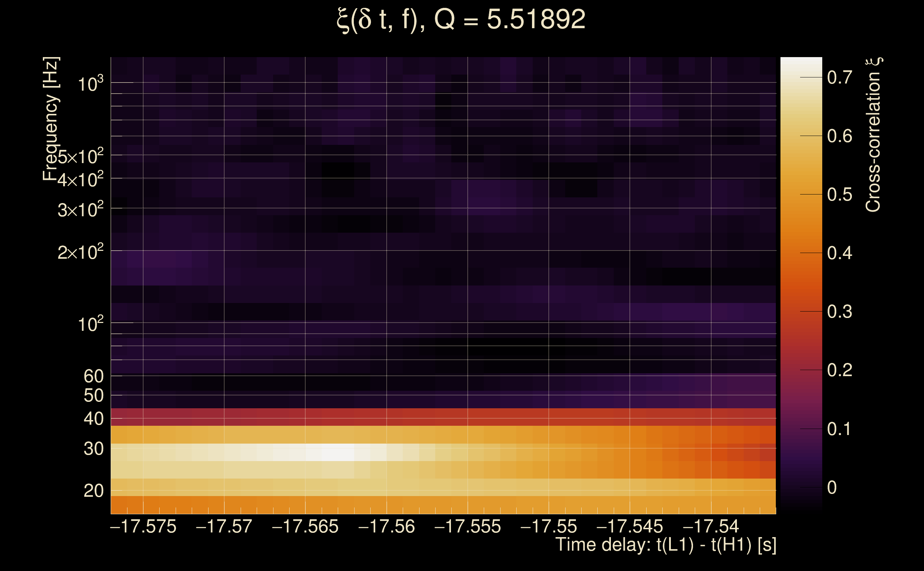
Task: Click the 30 Hz frequency tick label
Action: [93, 449]
